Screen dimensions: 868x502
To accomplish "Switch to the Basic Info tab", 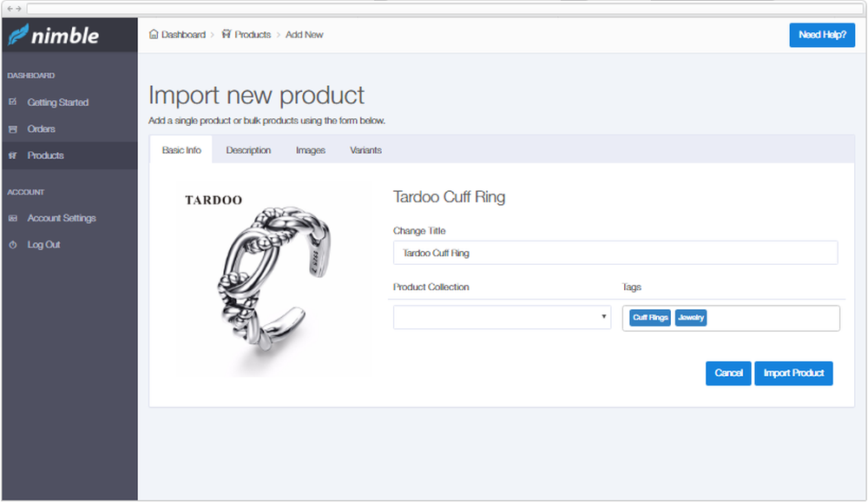I will click(x=181, y=150).
